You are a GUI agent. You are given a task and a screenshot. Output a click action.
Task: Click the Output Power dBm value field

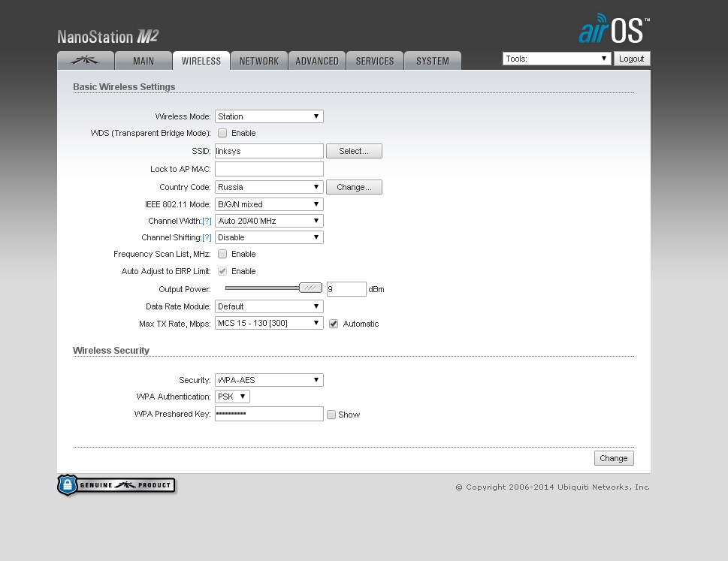(346, 289)
